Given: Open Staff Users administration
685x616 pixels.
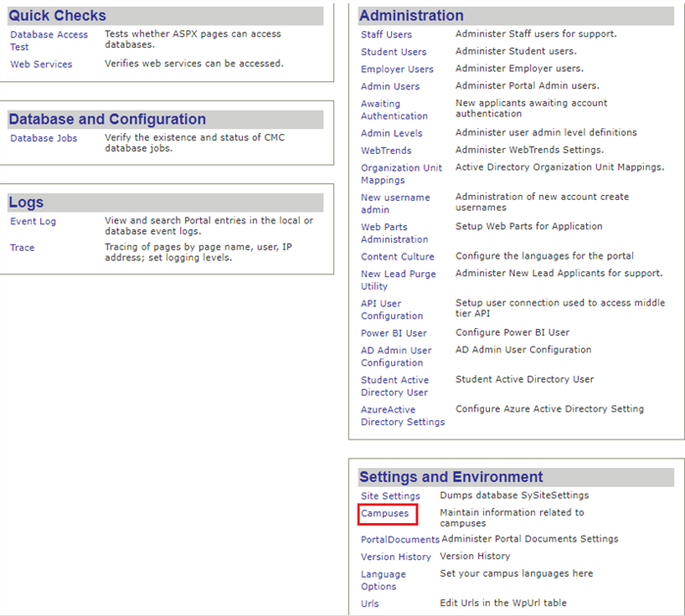Looking at the screenshot, I should (x=386, y=35).
